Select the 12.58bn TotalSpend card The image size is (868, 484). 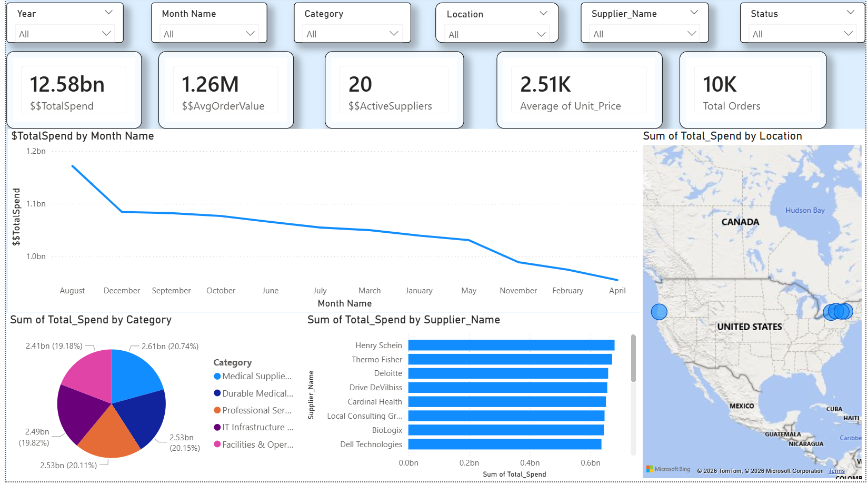pyautogui.click(x=74, y=90)
